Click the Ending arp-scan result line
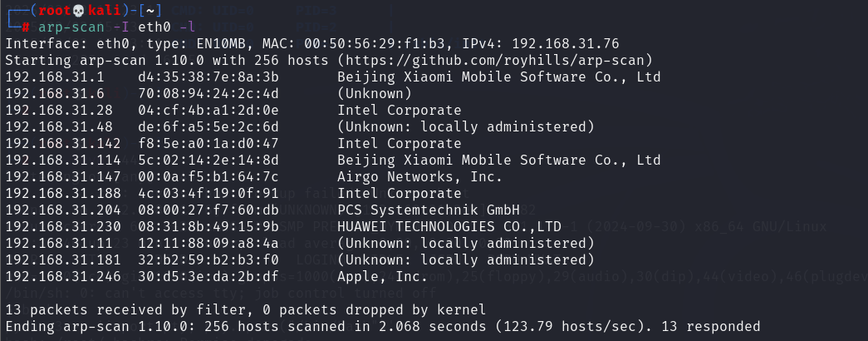Image resolution: width=868 pixels, height=341 pixels. (383, 327)
